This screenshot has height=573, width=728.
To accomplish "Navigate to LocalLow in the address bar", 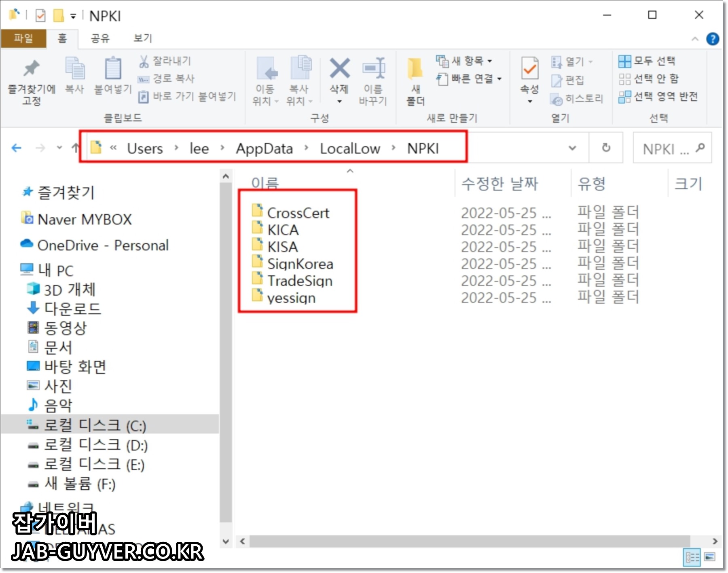I will pos(350,148).
